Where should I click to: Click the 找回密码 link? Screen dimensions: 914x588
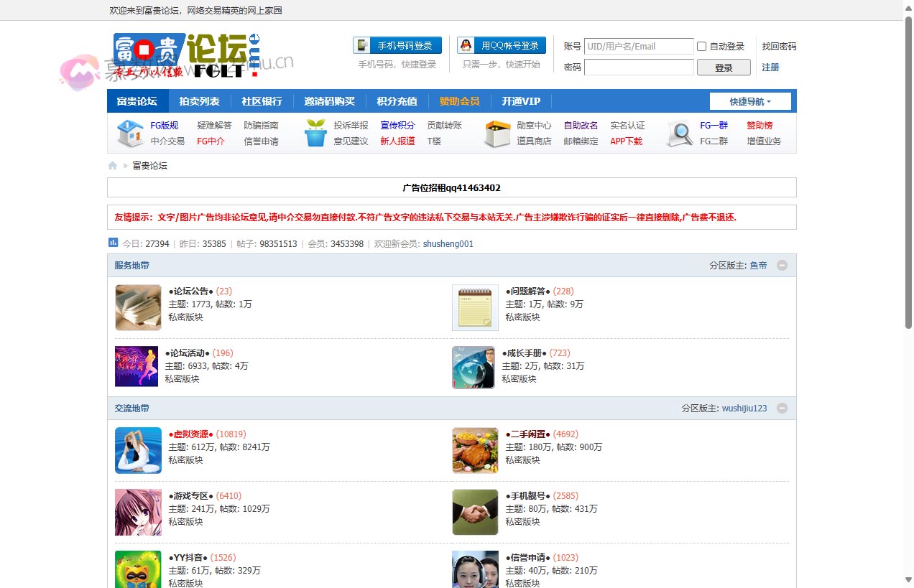pyautogui.click(x=779, y=47)
